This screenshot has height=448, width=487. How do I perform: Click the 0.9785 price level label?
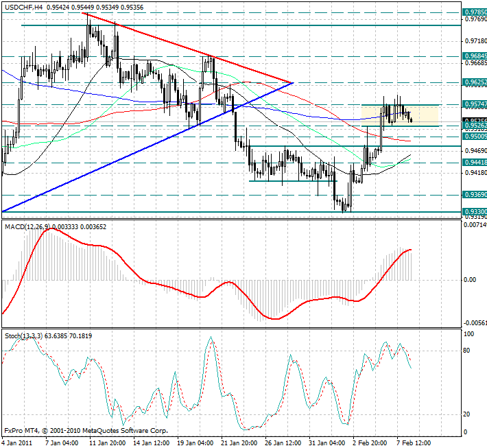[x=473, y=12]
